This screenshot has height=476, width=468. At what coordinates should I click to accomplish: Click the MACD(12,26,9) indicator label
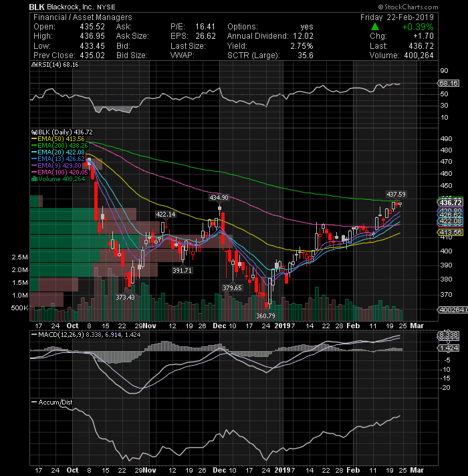pyautogui.click(x=61, y=335)
